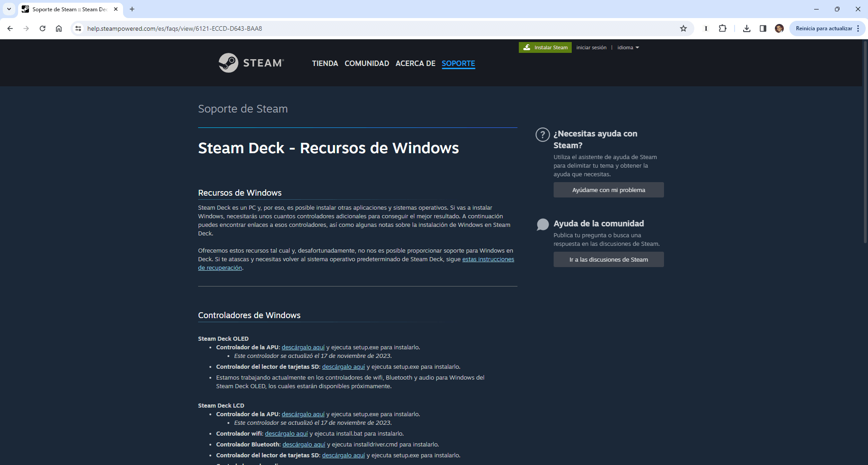Download the OLED SD card reader driver
Viewport: 868px width, 465px height.
coord(343,367)
